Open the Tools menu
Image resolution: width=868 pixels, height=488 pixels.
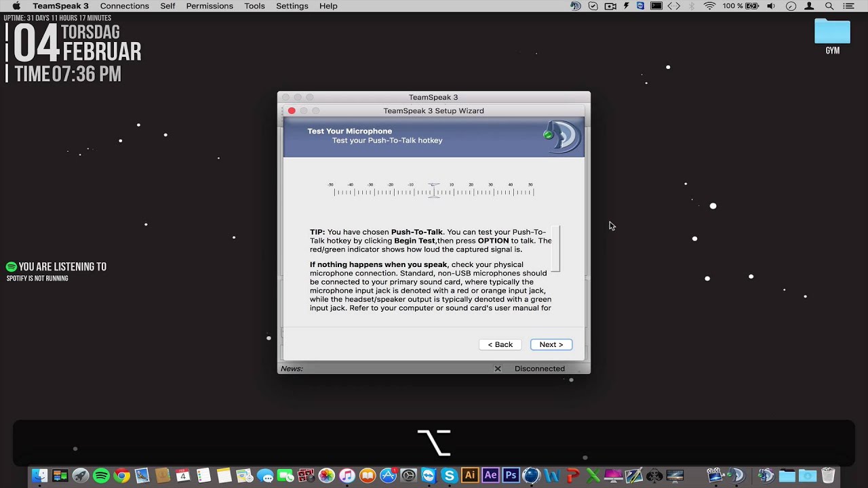254,6
